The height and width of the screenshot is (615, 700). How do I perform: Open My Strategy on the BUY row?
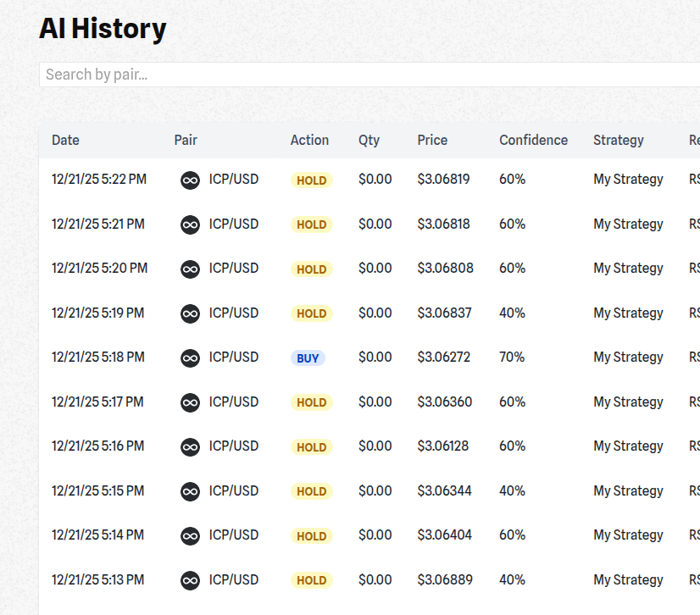click(x=628, y=357)
